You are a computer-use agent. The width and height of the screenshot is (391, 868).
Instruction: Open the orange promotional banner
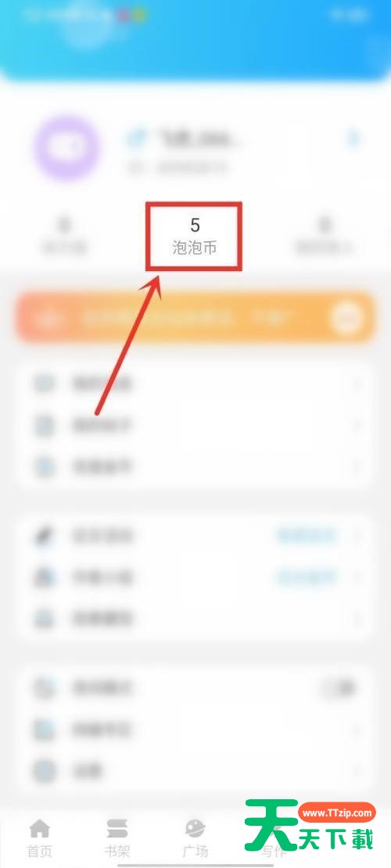click(195, 318)
